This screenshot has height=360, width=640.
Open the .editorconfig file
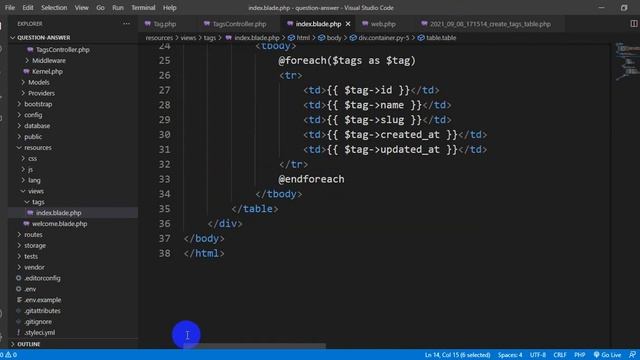42,278
